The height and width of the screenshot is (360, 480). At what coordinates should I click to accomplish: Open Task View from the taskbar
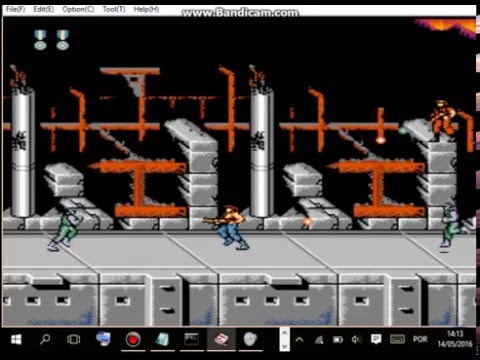[73, 340]
